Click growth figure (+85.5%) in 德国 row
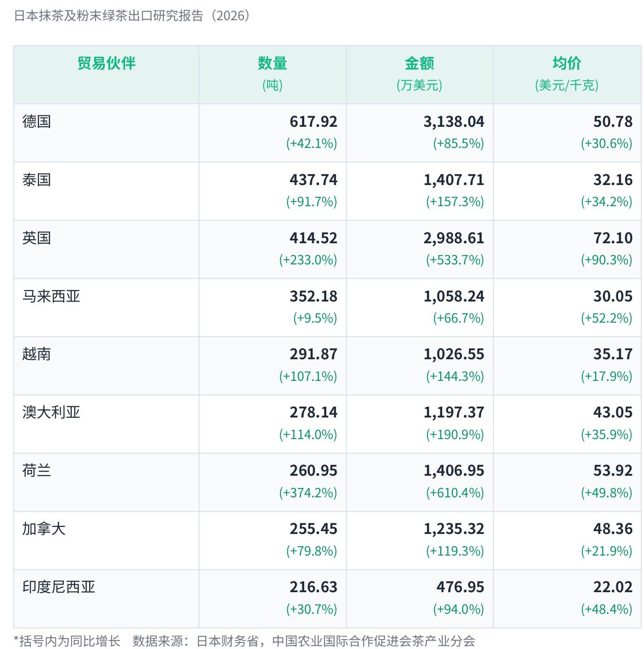This screenshot has height=649, width=644. [x=459, y=143]
